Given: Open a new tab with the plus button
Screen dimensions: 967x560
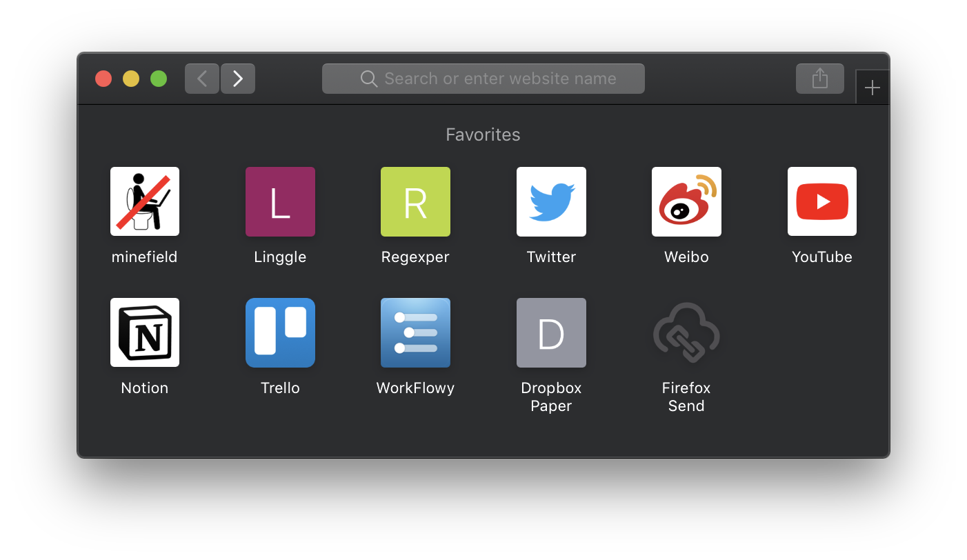Looking at the screenshot, I should 872,87.
